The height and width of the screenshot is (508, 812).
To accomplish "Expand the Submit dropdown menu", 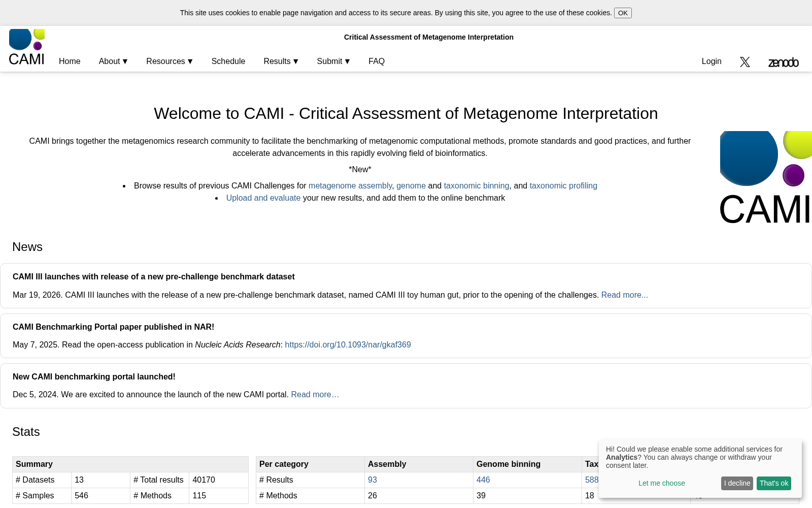I will pyautogui.click(x=333, y=61).
